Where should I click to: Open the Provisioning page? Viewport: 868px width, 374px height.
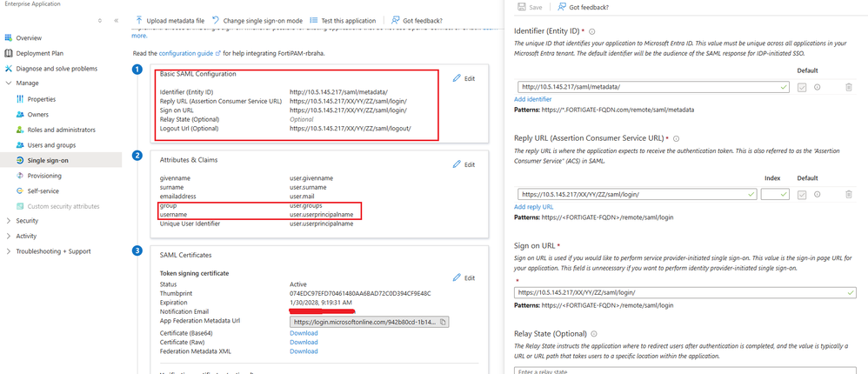point(44,176)
